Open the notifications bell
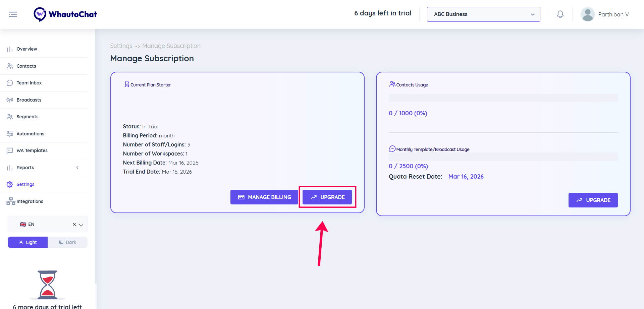The height and width of the screenshot is (309, 644). pyautogui.click(x=560, y=14)
